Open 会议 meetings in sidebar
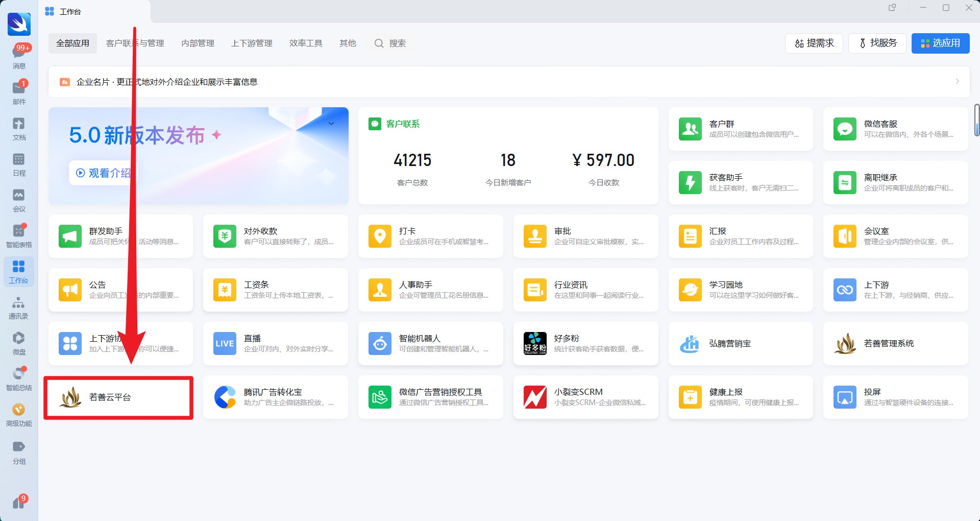This screenshot has width=980, height=521. pos(19,200)
